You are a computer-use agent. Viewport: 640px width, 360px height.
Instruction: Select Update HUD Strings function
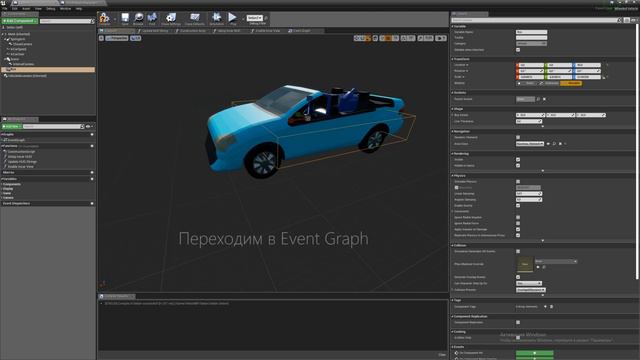[x=22, y=162]
